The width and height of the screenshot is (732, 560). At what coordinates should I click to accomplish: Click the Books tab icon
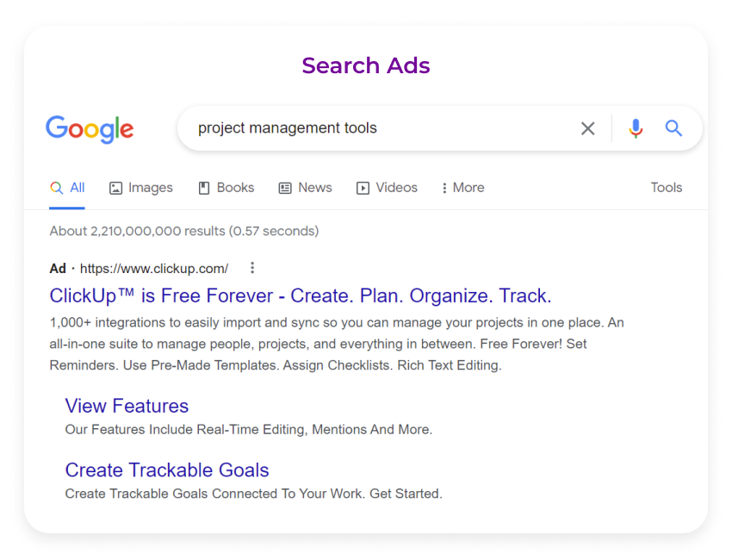[204, 187]
